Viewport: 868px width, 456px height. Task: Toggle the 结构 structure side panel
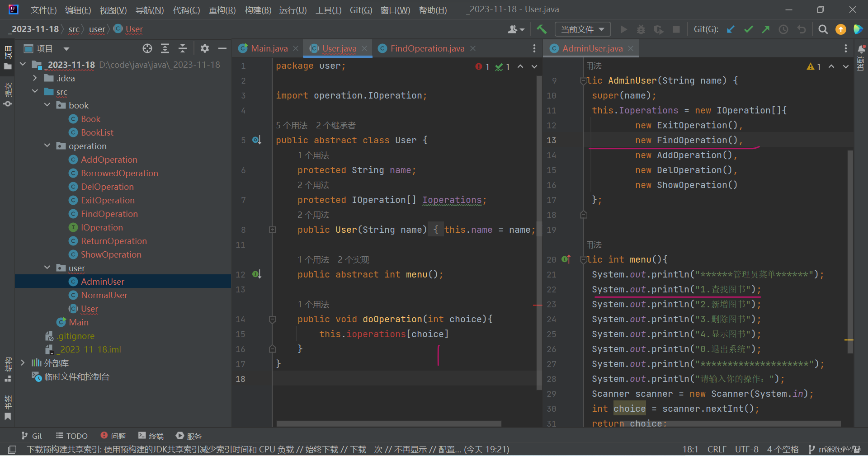(x=8, y=370)
